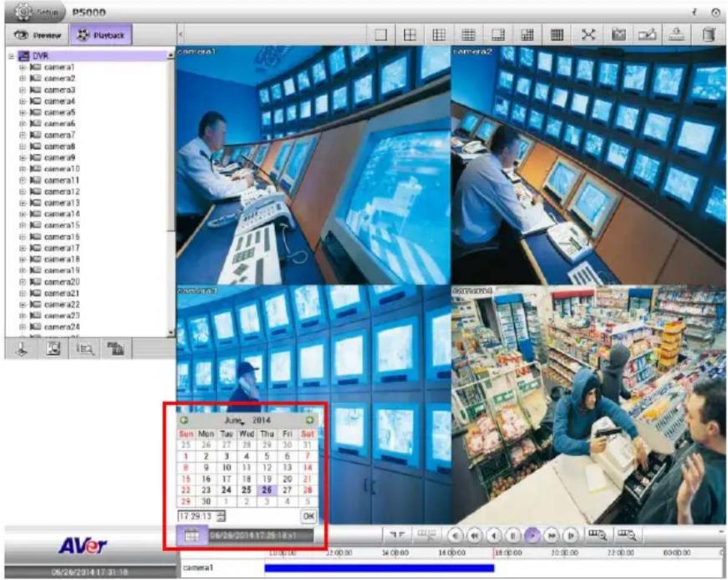Select the DVR root item
The image size is (728, 580).
tap(40, 56)
